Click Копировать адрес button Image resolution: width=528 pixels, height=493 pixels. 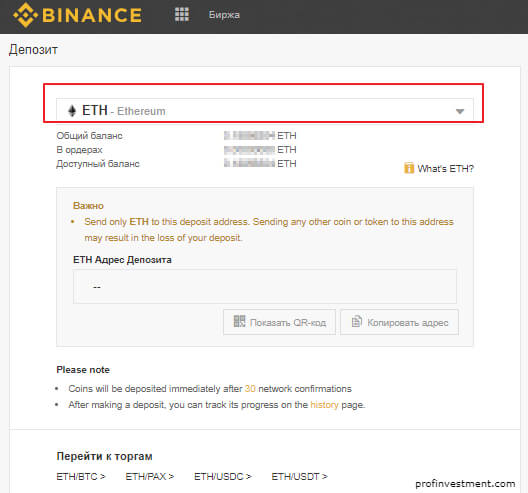tap(399, 322)
